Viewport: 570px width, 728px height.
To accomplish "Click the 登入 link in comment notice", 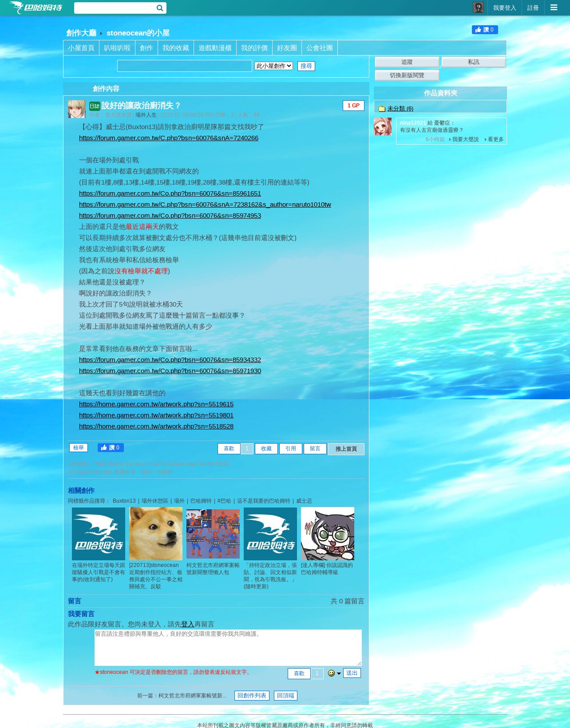I will [188, 624].
